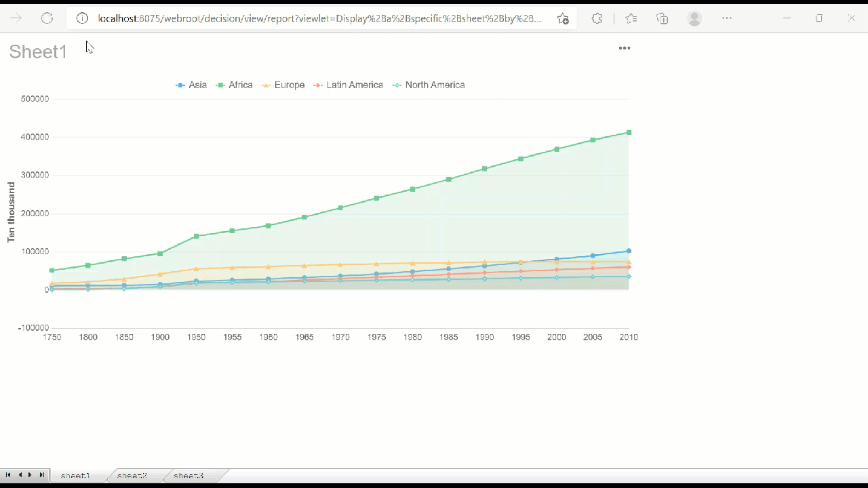Click the Africa data point at 1950
Image resolution: width=868 pixels, height=488 pixels.
pos(196,237)
